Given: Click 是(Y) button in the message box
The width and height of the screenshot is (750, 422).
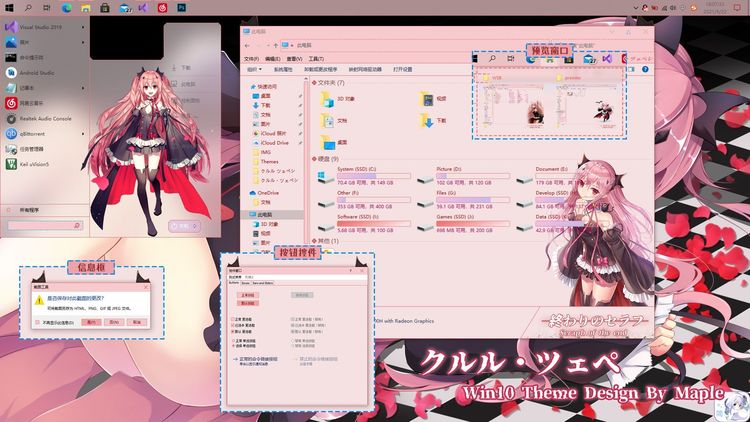Looking at the screenshot, I should pyautogui.click(x=91, y=322).
